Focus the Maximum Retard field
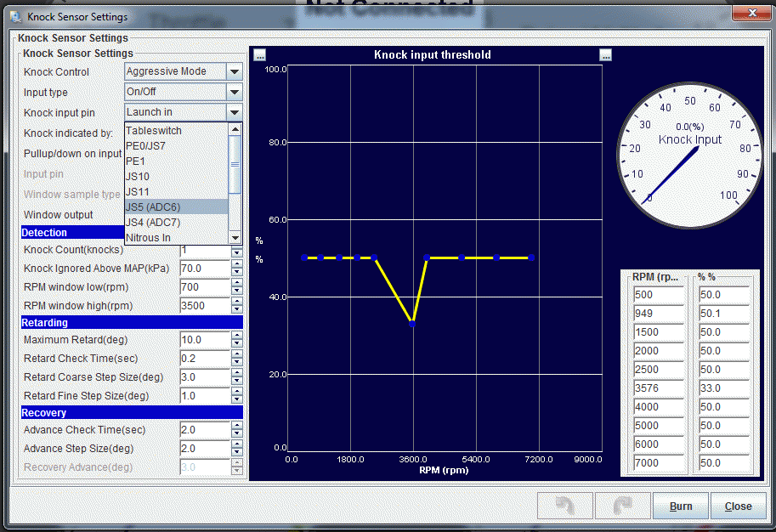The height and width of the screenshot is (532, 776). click(x=206, y=340)
